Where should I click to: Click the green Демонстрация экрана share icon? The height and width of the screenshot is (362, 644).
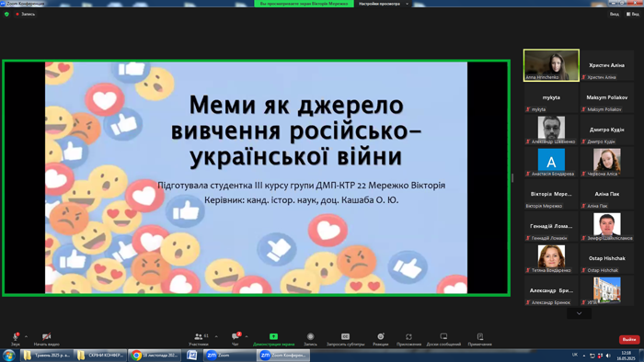[x=273, y=336]
